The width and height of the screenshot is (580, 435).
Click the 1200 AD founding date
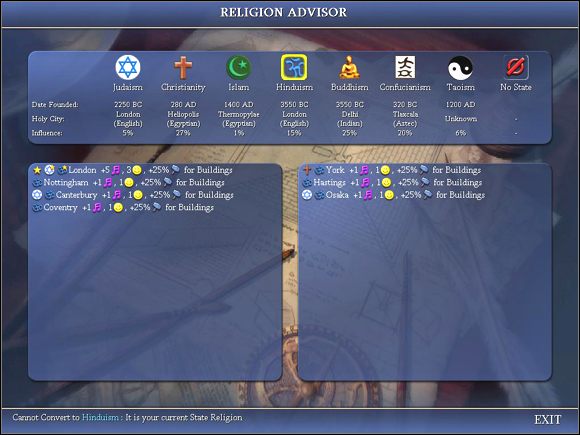(x=461, y=105)
